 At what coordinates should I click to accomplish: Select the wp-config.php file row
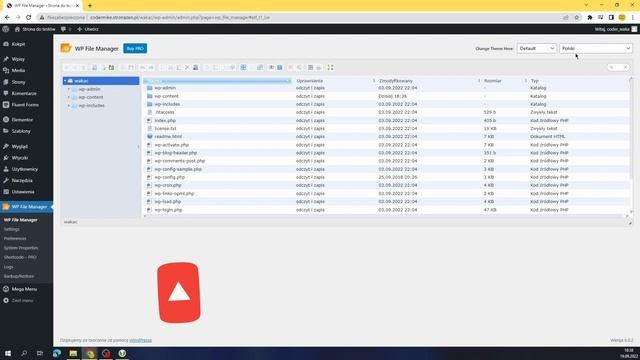386,177
